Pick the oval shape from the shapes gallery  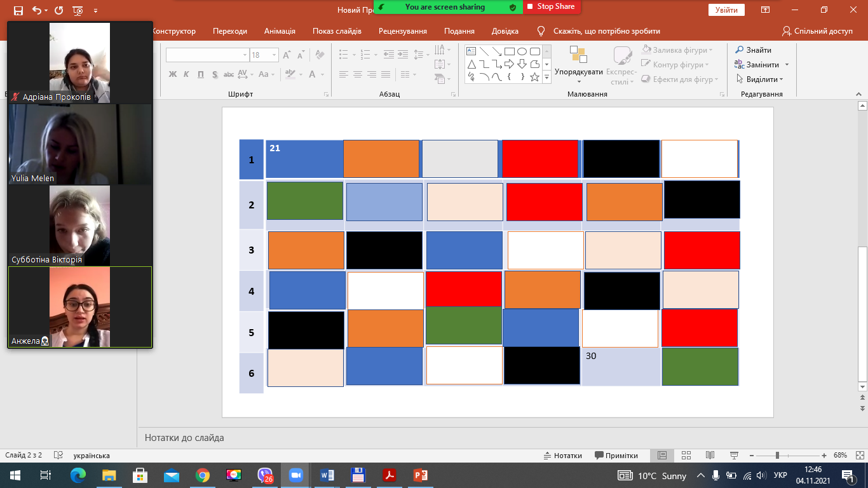tap(522, 51)
